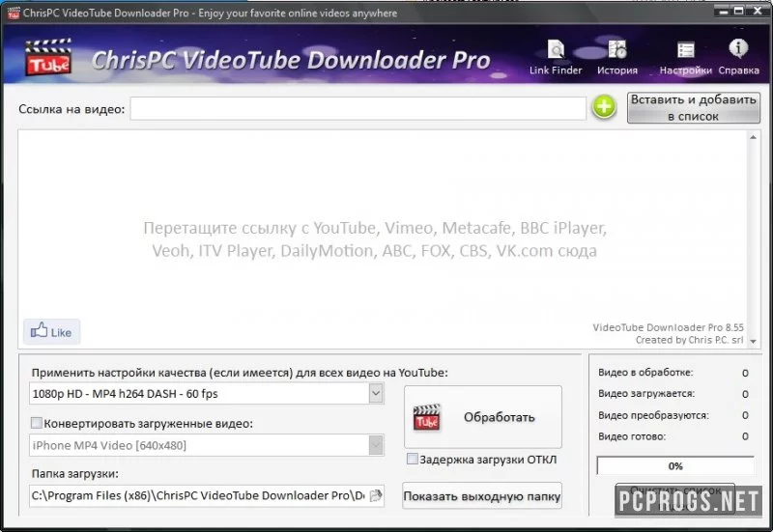The height and width of the screenshot is (532, 773).
Task: Click the 0% progress bar
Action: click(674, 466)
